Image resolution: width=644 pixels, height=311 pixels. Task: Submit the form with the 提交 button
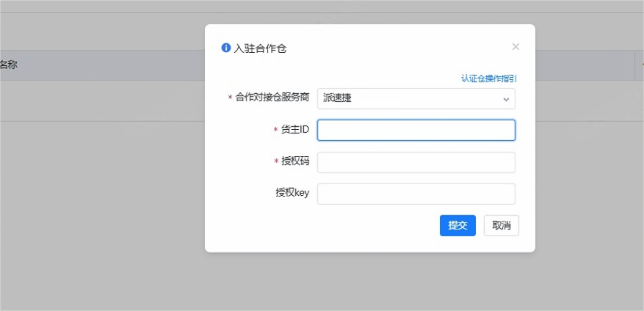click(457, 226)
